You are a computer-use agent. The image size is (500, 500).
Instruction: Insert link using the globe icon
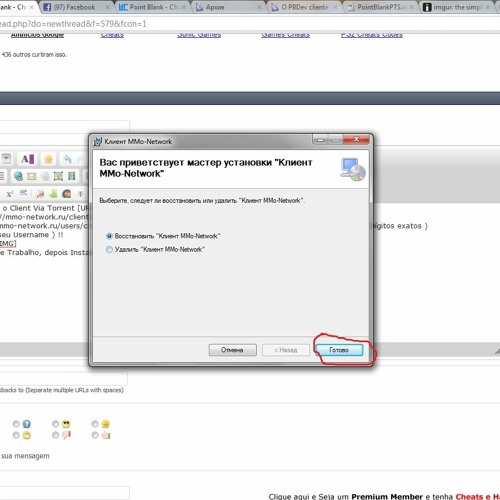point(18,176)
